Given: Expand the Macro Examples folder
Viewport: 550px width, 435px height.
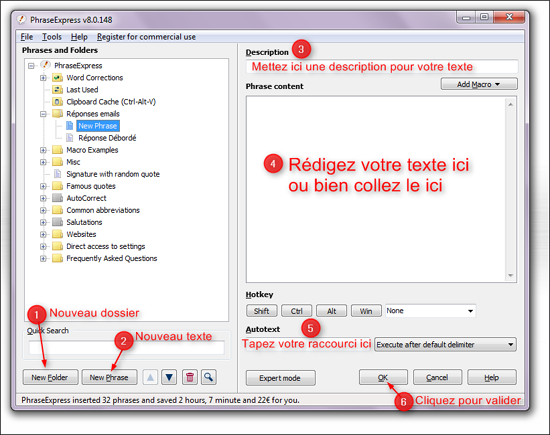Looking at the screenshot, I should coord(43,150).
